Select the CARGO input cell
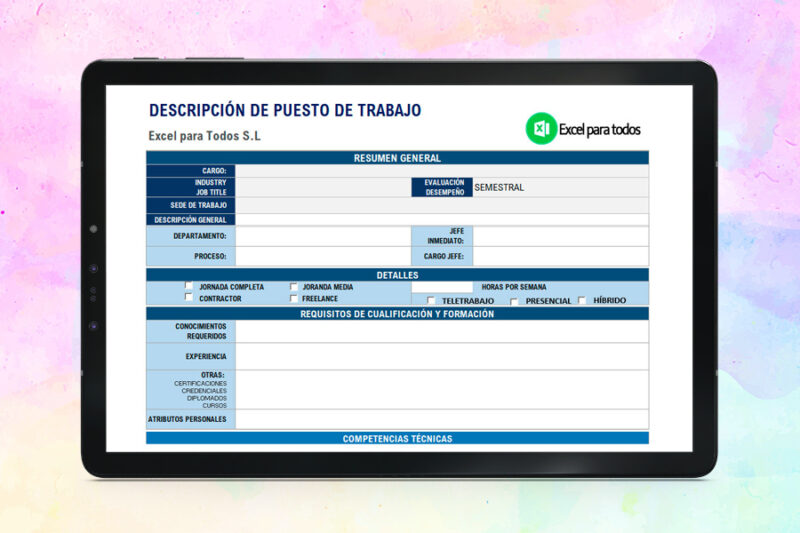The height and width of the screenshot is (533, 800). point(442,171)
